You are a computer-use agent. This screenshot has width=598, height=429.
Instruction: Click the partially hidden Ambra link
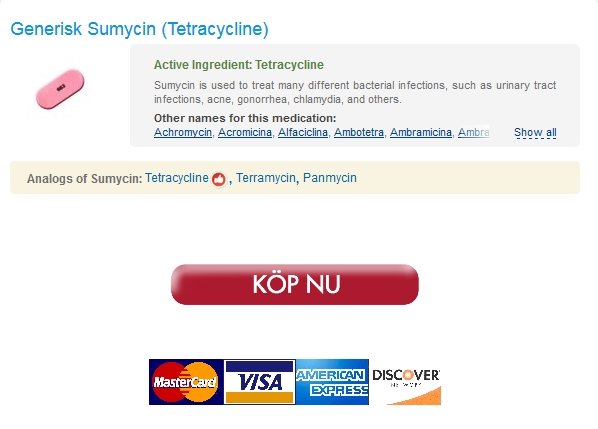point(473,132)
